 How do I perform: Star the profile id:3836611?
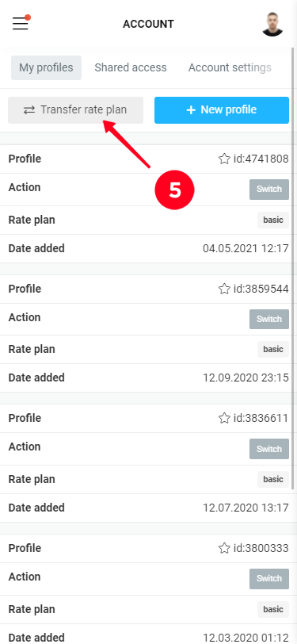click(224, 418)
